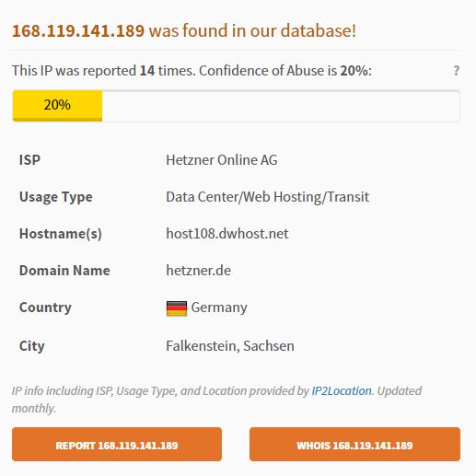
Task: Click the question mark help icon
Action: point(457,71)
